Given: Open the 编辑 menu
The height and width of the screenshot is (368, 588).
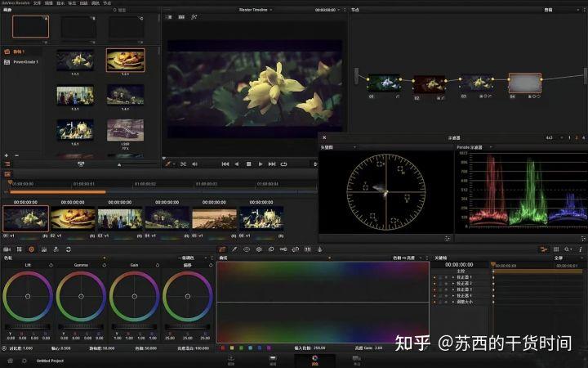Looking at the screenshot, I should point(48,3).
